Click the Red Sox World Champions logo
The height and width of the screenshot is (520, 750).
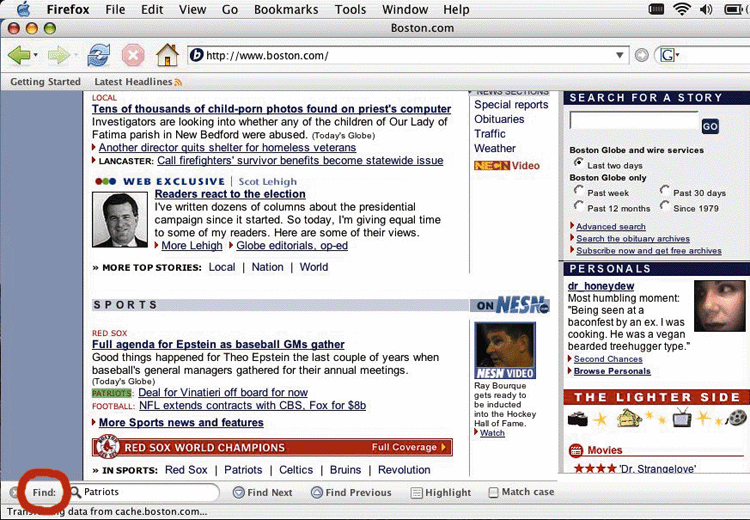pos(107,447)
